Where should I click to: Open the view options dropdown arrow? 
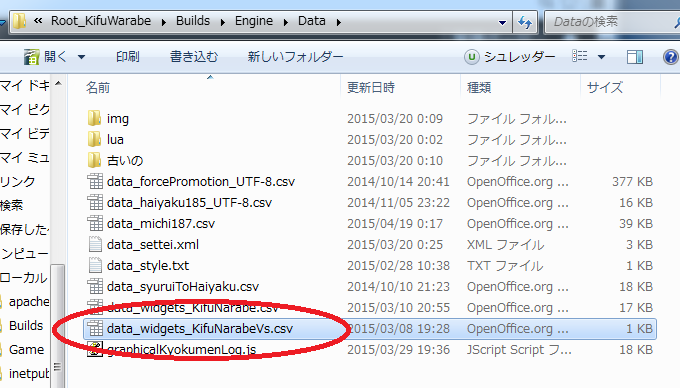click(602, 57)
